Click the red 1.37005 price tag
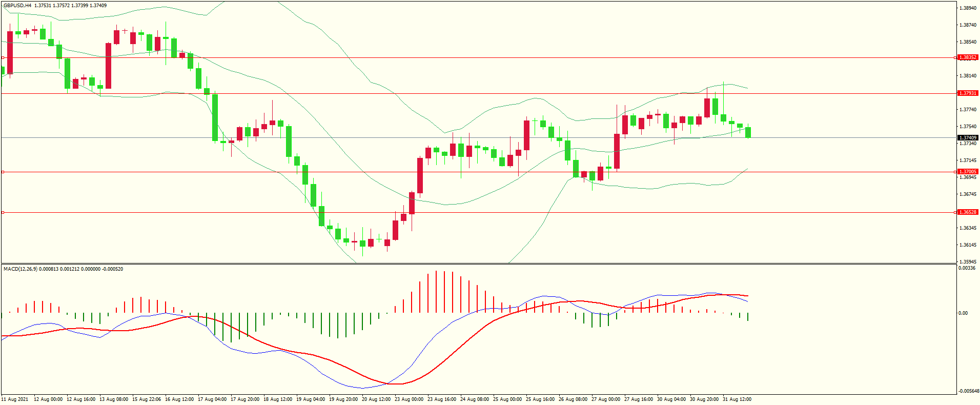The image size is (980, 405). pyautogui.click(x=968, y=172)
